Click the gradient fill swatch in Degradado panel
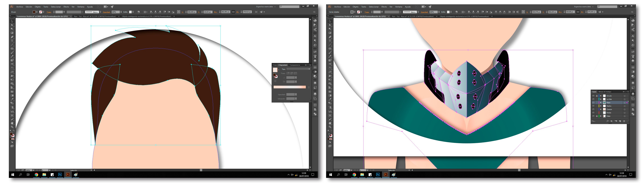 pos(275,70)
